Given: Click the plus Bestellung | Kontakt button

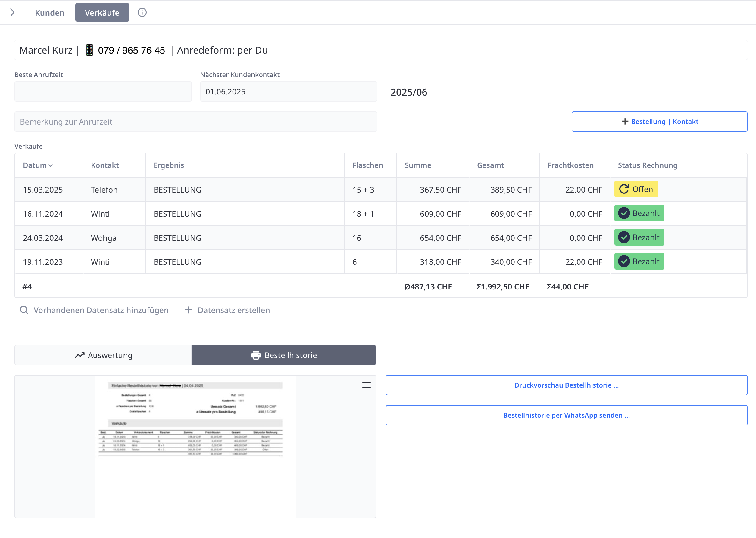Looking at the screenshot, I should pos(659,122).
